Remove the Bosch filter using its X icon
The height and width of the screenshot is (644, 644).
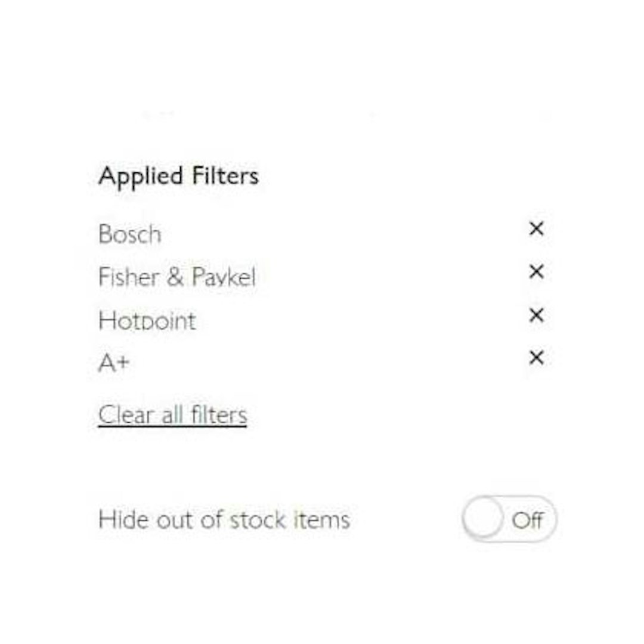535,229
